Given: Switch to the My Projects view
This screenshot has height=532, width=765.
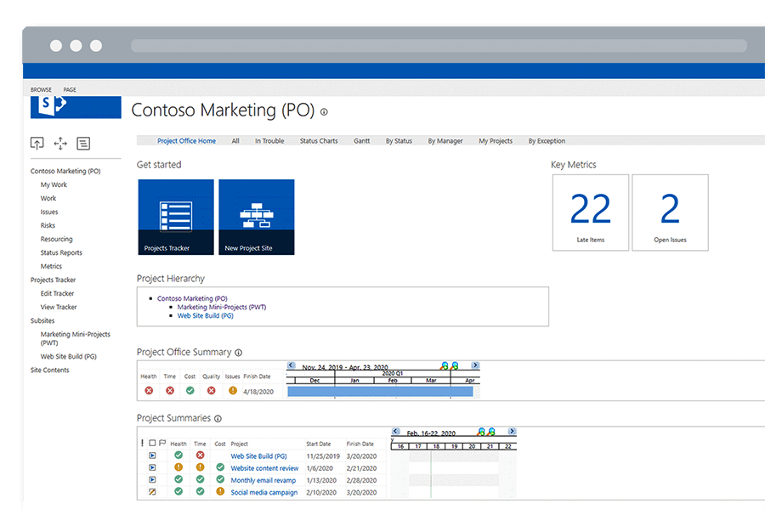Looking at the screenshot, I should coord(496,141).
